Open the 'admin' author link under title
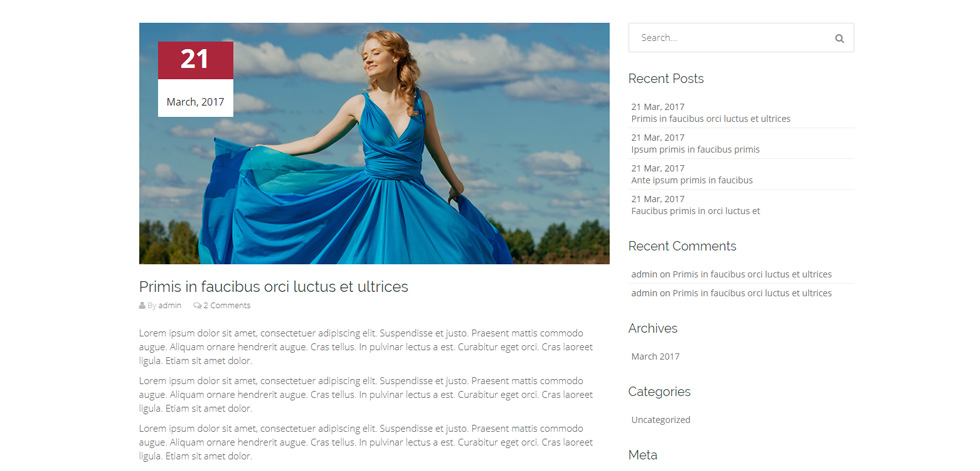This screenshot has height=471, width=980. 169,305
